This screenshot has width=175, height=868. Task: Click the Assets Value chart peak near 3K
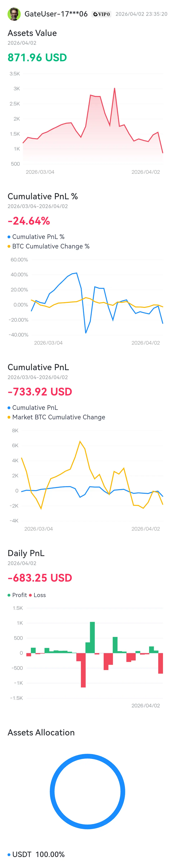point(115,89)
